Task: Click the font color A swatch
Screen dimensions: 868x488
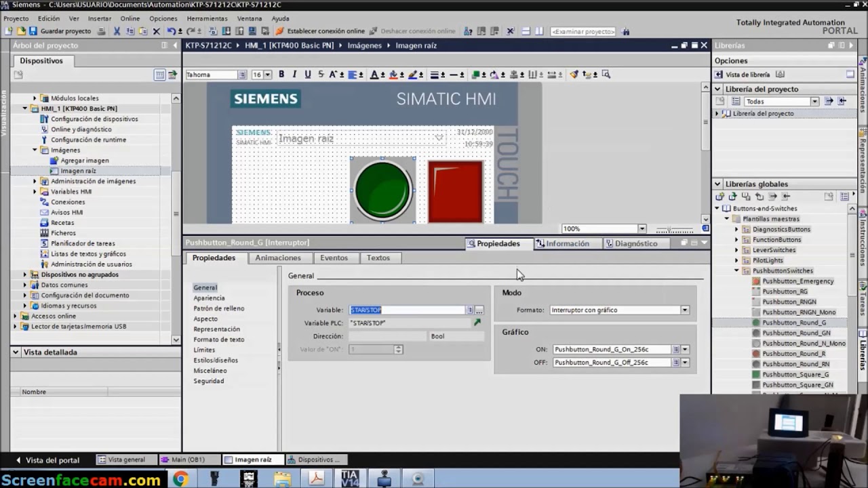Action: pyautogui.click(x=374, y=75)
